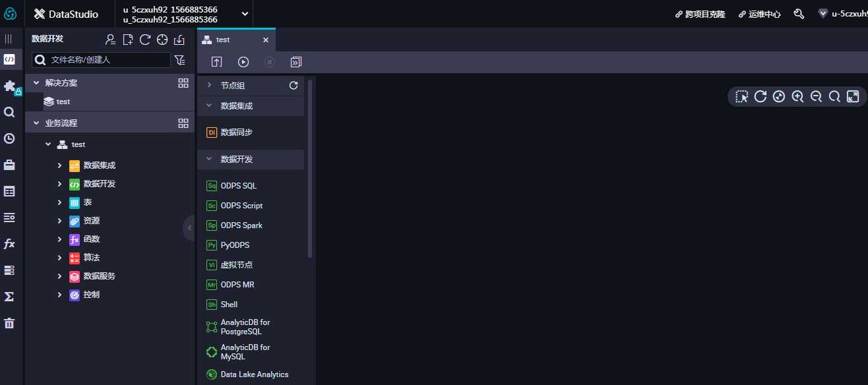
Task: Select the AnalyticDB for PostgreSQL node type
Action: pos(239,327)
